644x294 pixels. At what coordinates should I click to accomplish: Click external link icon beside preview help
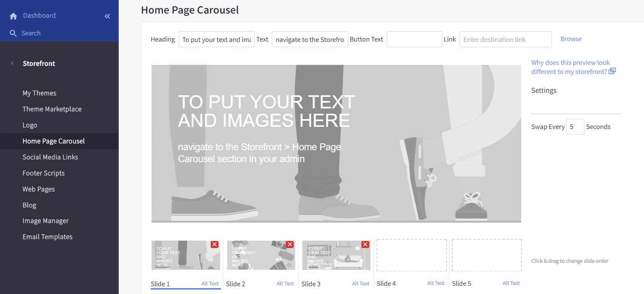click(612, 71)
